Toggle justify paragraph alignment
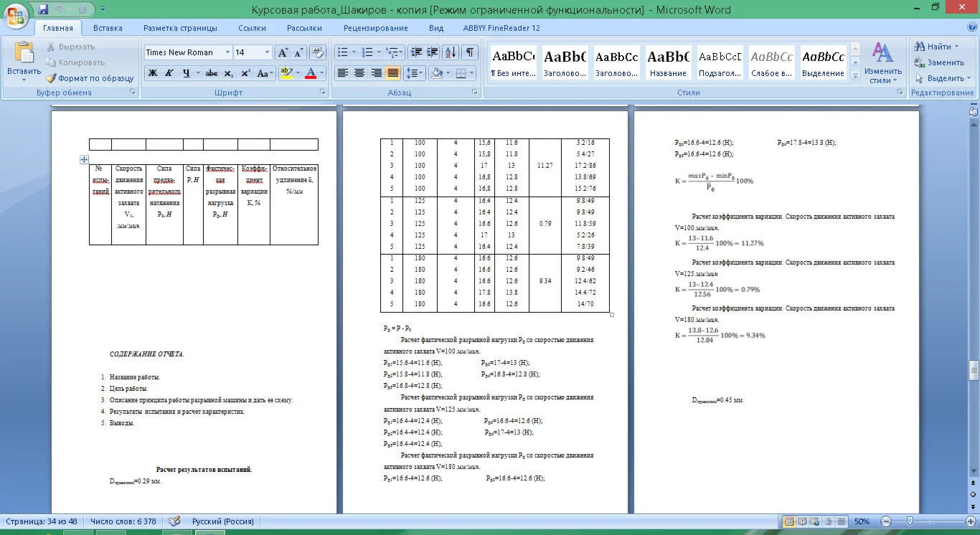This screenshot has width=980, height=535. click(x=393, y=73)
